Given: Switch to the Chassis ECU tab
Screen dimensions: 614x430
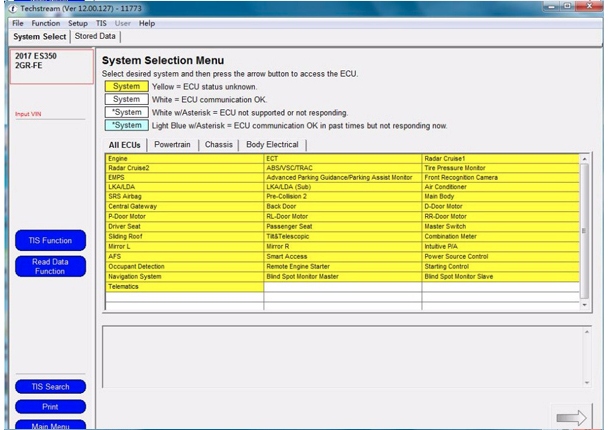Looking at the screenshot, I should tap(219, 145).
